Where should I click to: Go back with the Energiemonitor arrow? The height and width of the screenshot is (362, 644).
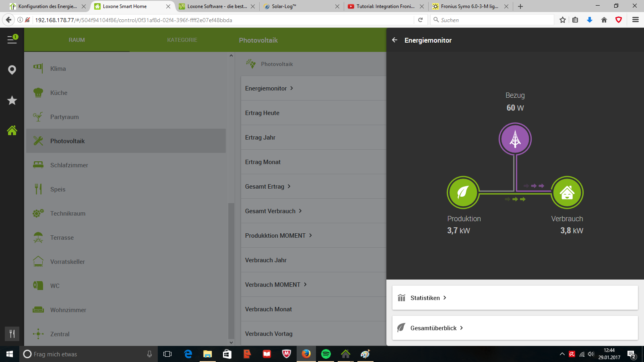click(x=395, y=40)
